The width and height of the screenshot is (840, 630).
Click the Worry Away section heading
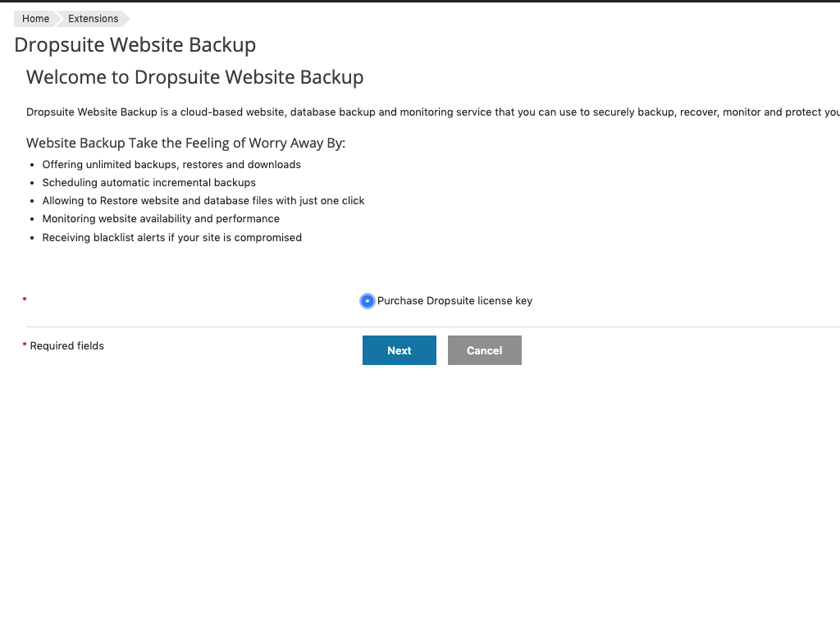click(x=186, y=143)
